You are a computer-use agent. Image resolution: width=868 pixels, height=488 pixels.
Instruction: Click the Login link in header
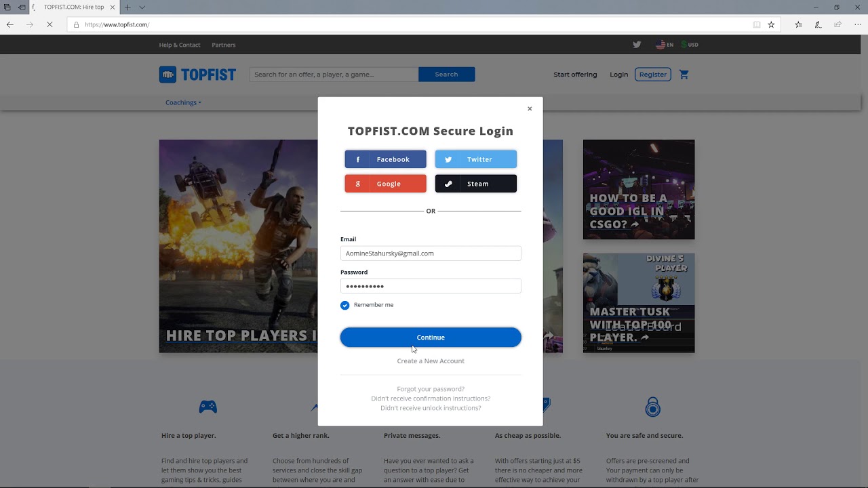618,75
